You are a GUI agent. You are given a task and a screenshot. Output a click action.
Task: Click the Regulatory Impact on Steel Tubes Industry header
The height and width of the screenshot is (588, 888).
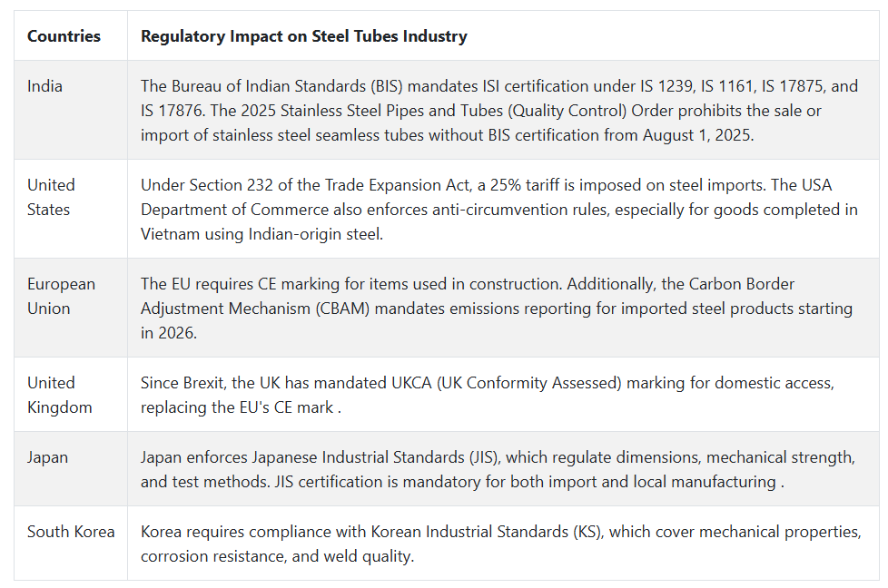coord(304,36)
